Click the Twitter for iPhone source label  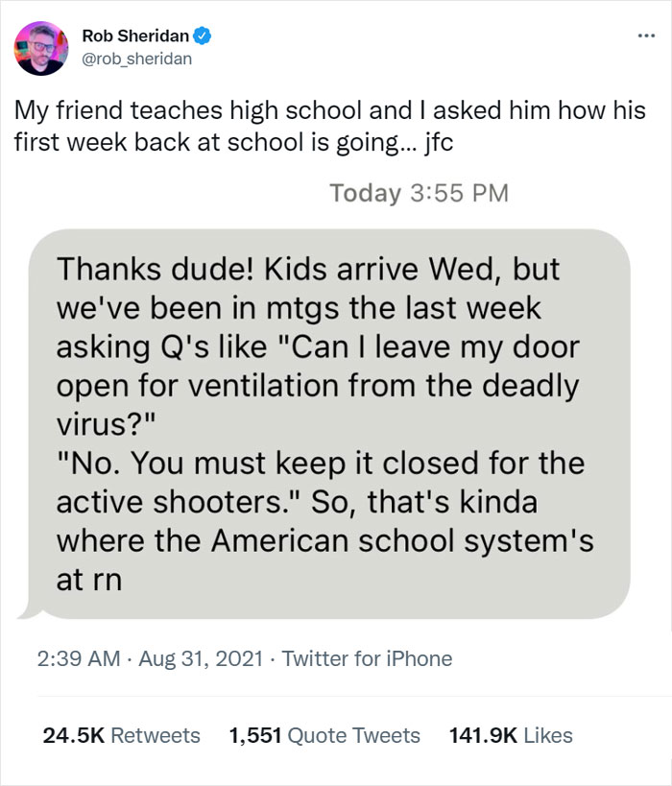coord(370,659)
